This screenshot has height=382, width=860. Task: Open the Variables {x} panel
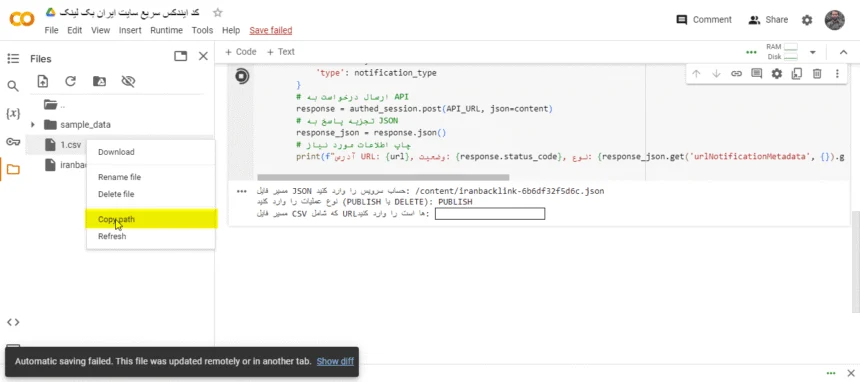(13, 114)
